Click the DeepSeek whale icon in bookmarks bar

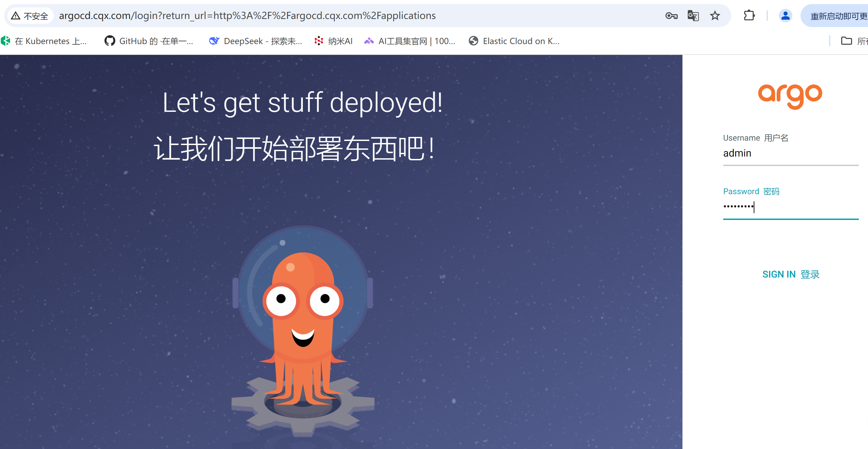click(x=214, y=41)
